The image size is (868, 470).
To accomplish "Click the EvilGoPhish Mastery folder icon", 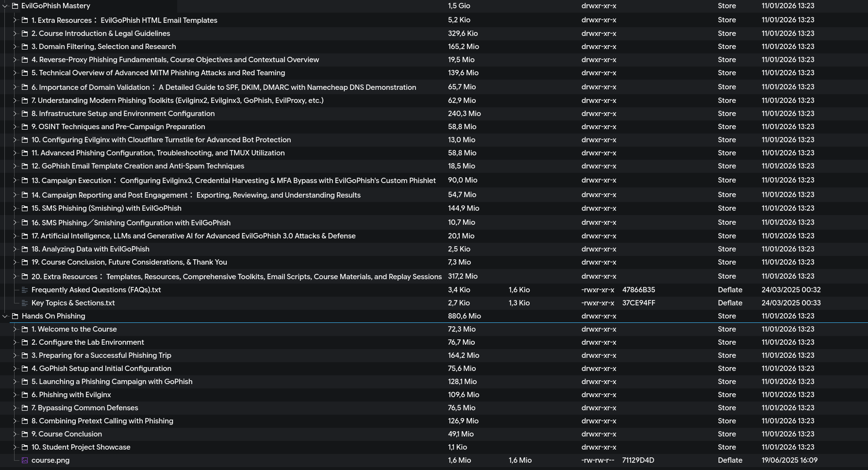I will [15, 6].
